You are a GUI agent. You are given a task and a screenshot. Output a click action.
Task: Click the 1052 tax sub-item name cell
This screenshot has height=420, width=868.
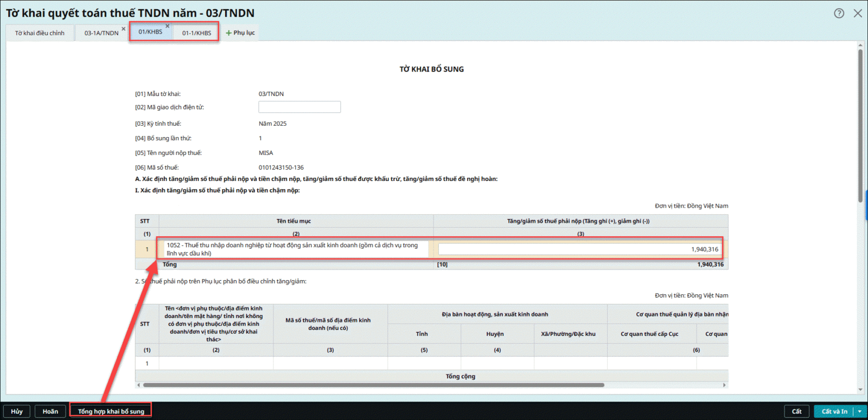296,249
